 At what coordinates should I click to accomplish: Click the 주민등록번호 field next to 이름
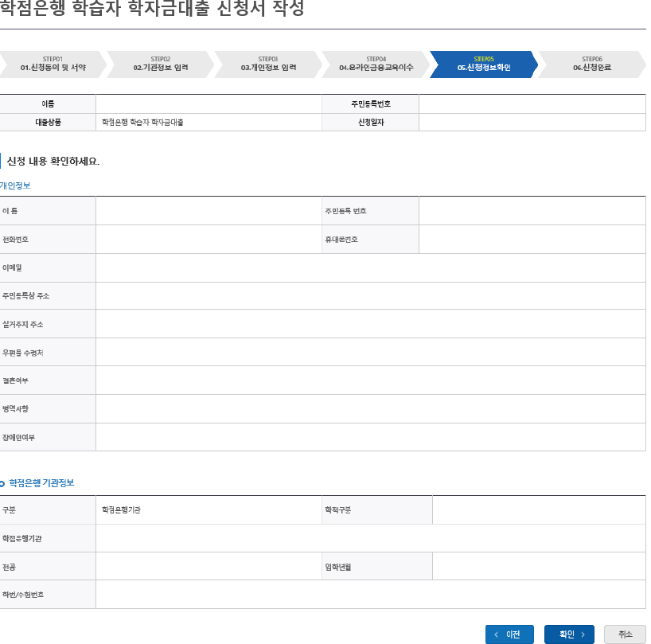click(531, 104)
